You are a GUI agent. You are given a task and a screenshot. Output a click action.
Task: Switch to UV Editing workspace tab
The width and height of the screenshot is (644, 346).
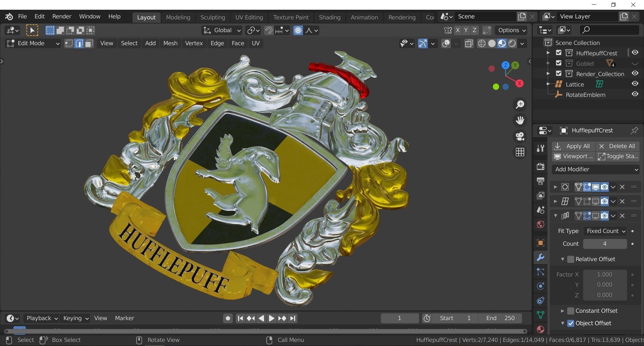point(249,17)
